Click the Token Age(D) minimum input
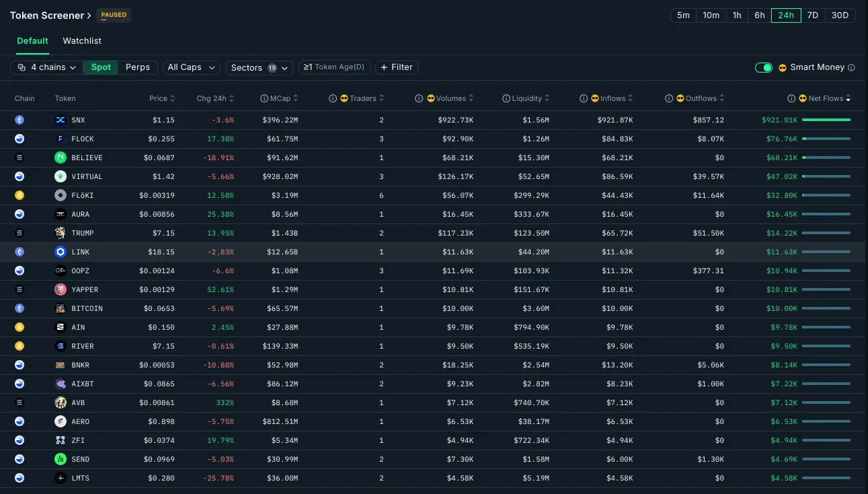 pyautogui.click(x=334, y=67)
